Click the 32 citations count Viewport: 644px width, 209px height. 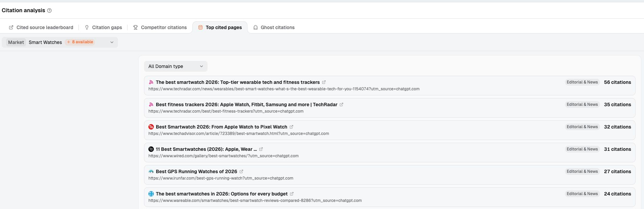tap(617, 127)
